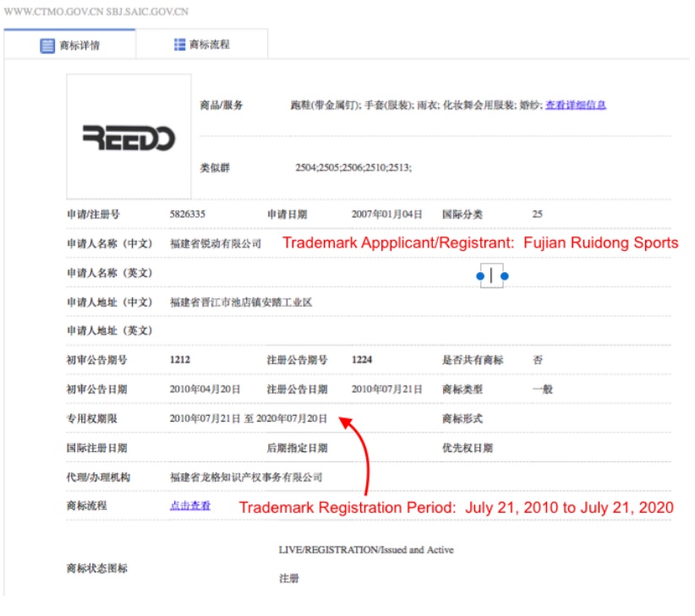Open the 查看详细信息 link

point(575,106)
